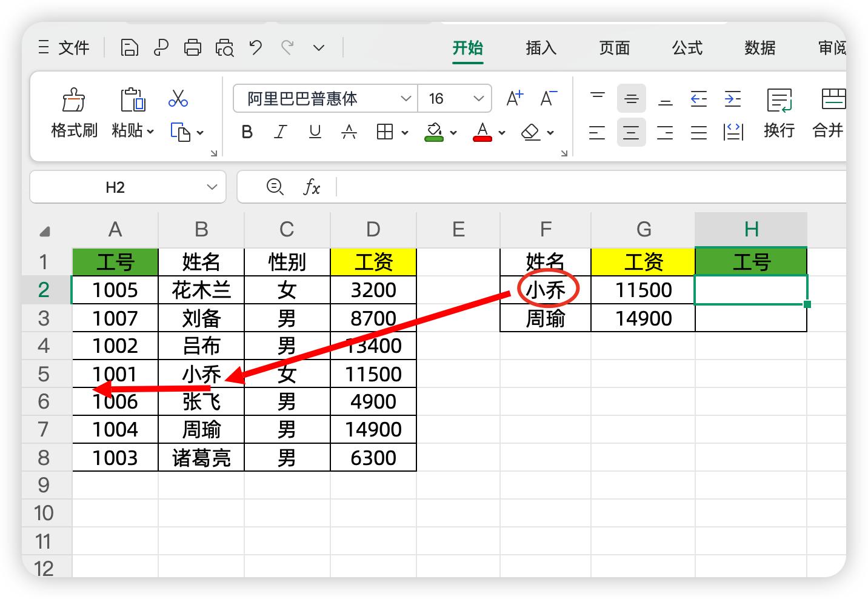Apply the green fill color bucket
The width and height of the screenshot is (868, 599).
click(433, 132)
